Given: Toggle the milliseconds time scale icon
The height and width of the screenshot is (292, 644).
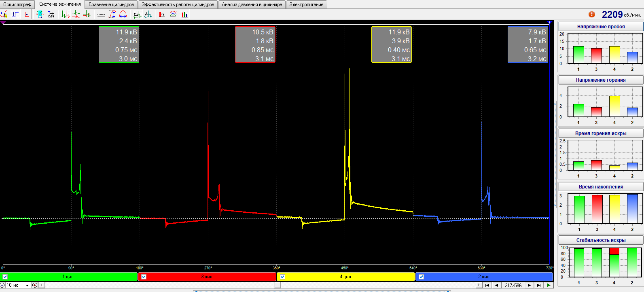Looking at the screenshot, I should click(x=138, y=15).
